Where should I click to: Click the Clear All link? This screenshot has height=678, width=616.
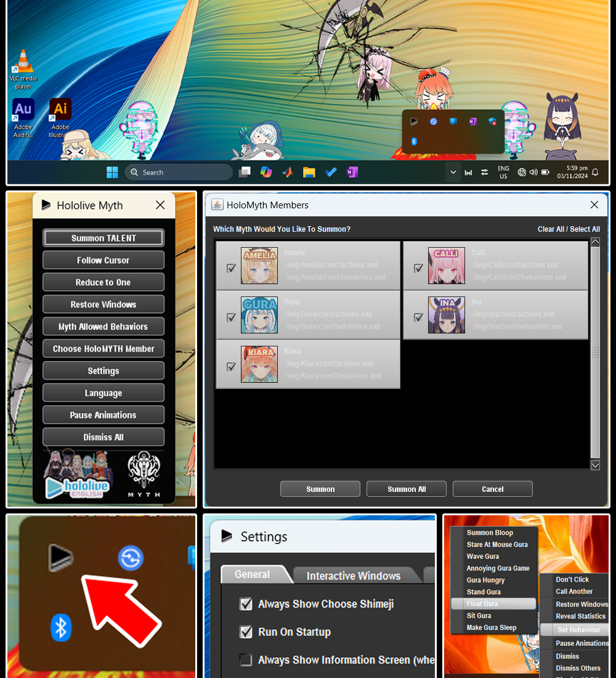tap(551, 229)
